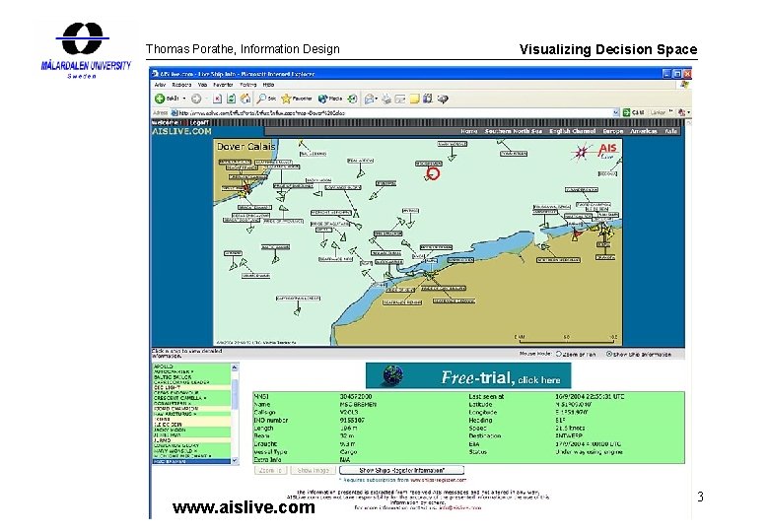
Task: Click Show Ships Register Information button
Action: coord(401,470)
